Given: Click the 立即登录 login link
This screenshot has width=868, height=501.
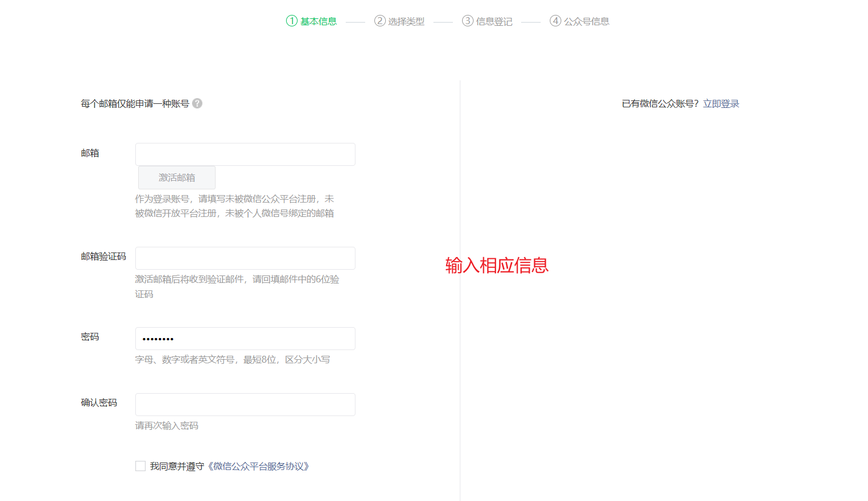Looking at the screenshot, I should [x=721, y=104].
